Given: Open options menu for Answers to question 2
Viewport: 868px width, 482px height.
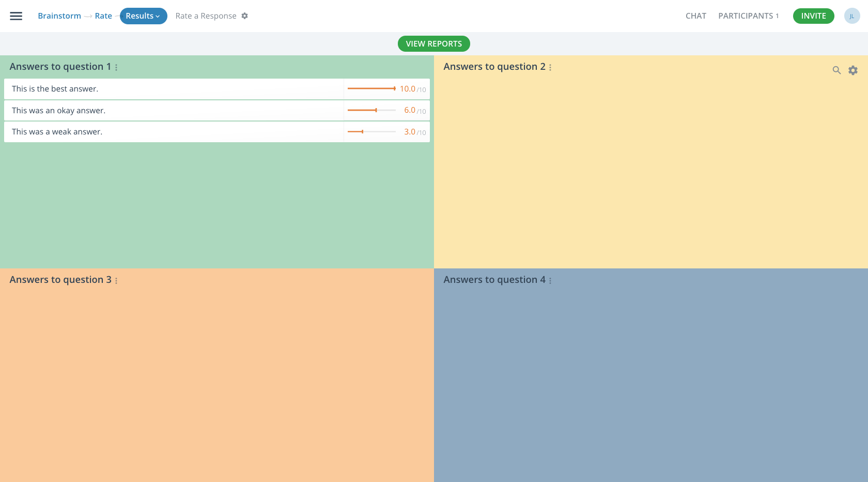Looking at the screenshot, I should (550, 67).
